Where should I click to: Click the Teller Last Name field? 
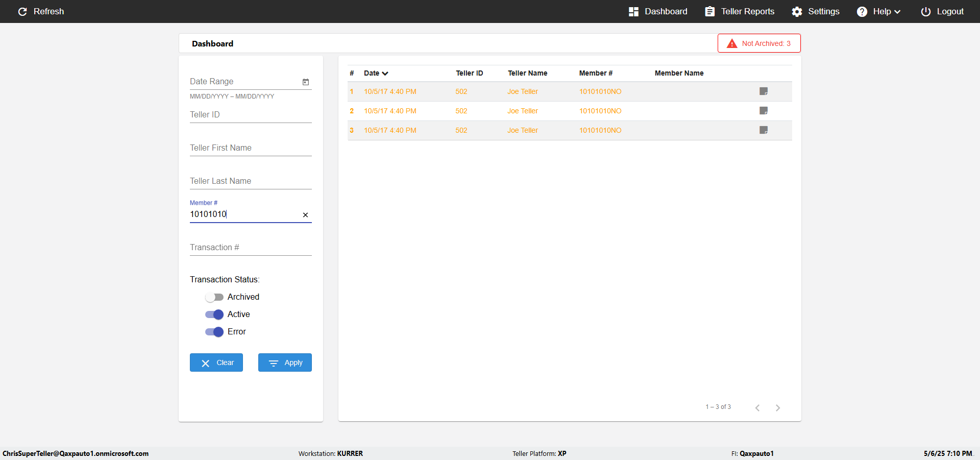click(251, 181)
